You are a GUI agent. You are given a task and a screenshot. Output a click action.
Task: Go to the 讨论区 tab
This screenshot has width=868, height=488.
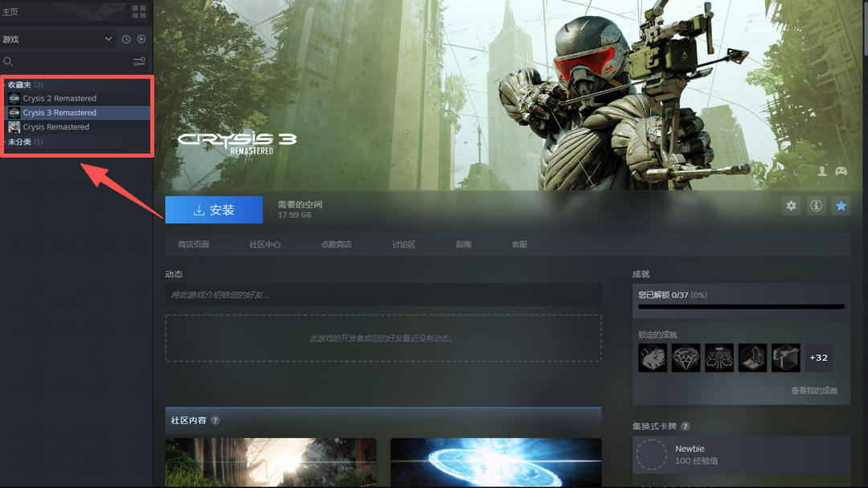[403, 244]
